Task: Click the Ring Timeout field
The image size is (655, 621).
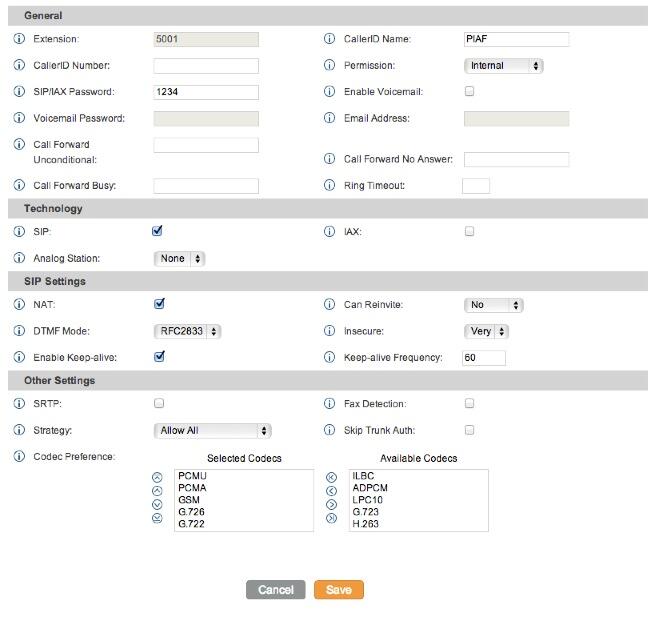Action: (476, 186)
